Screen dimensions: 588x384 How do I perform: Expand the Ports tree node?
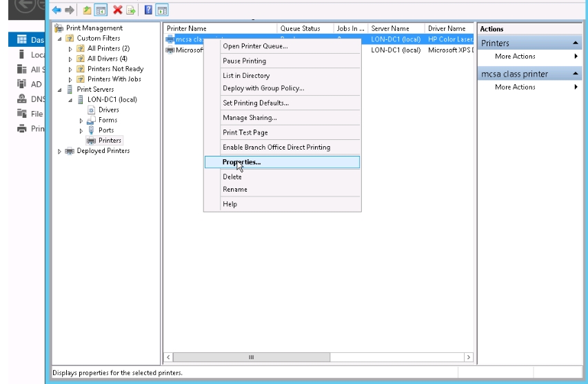click(x=81, y=130)
